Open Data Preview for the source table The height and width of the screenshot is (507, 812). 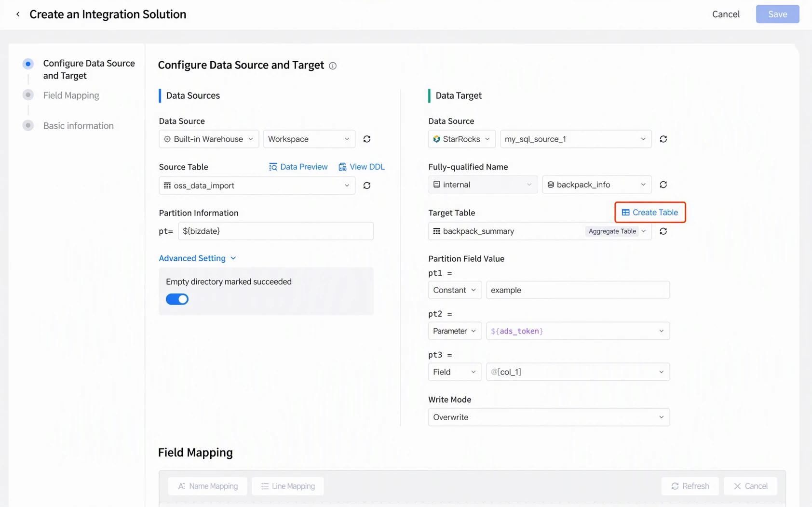coord(298,167)
